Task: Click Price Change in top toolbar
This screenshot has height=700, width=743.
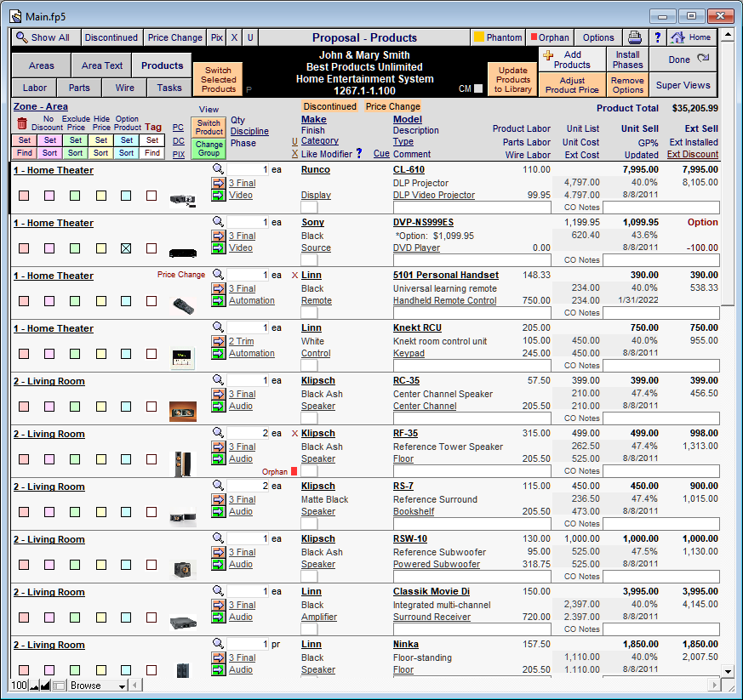Action: [174, 37]
